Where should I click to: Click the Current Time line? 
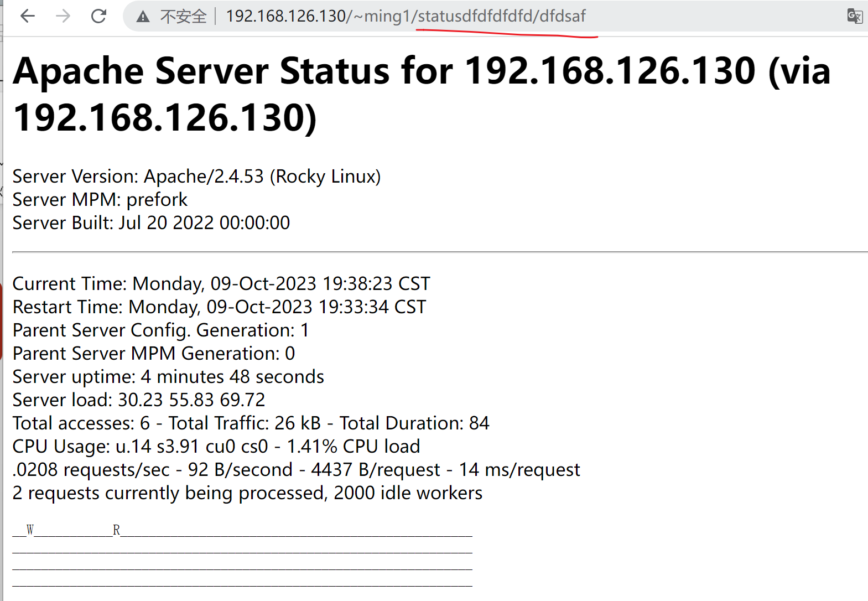coord(221,284)
